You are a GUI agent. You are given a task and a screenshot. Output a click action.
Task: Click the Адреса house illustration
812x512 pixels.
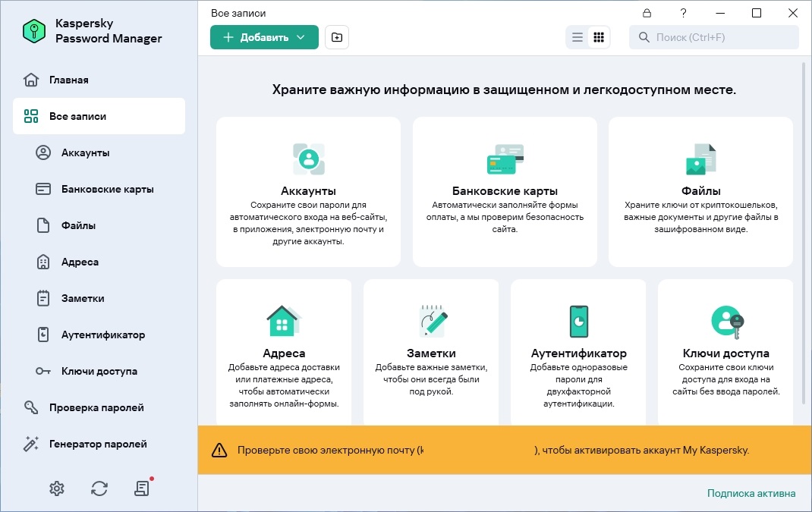click(x=284, y=321)
